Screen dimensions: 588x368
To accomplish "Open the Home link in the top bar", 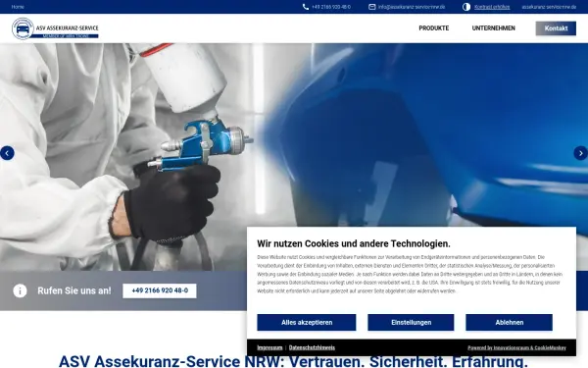I will [18, 7].
